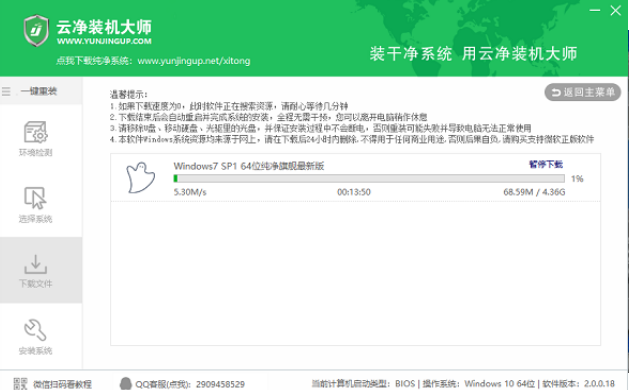Click the Windows7 SP1 64位 title text
The height and width of the screenshot is (390, 629).
(x=249, y=166)
